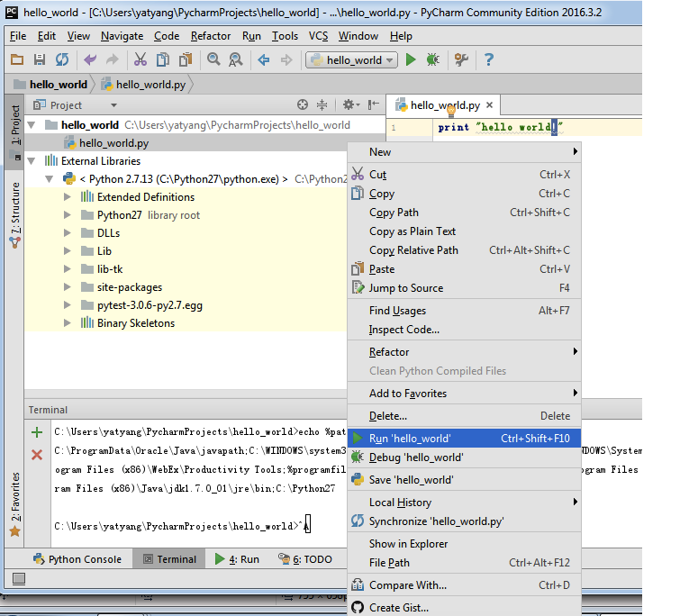Click the Redo arrow icon
This screenshot has height=616, width=680.
click(x=113, y=59)
